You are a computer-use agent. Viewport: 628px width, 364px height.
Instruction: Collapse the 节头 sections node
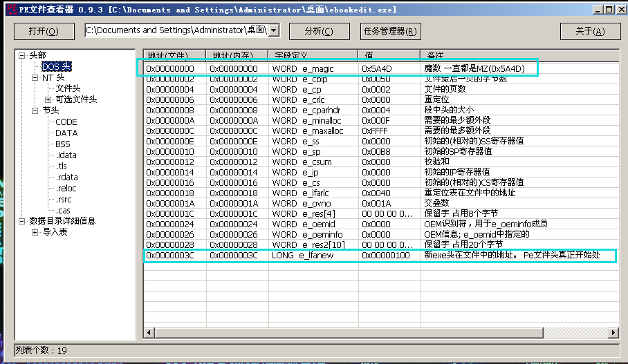point(35,111)
